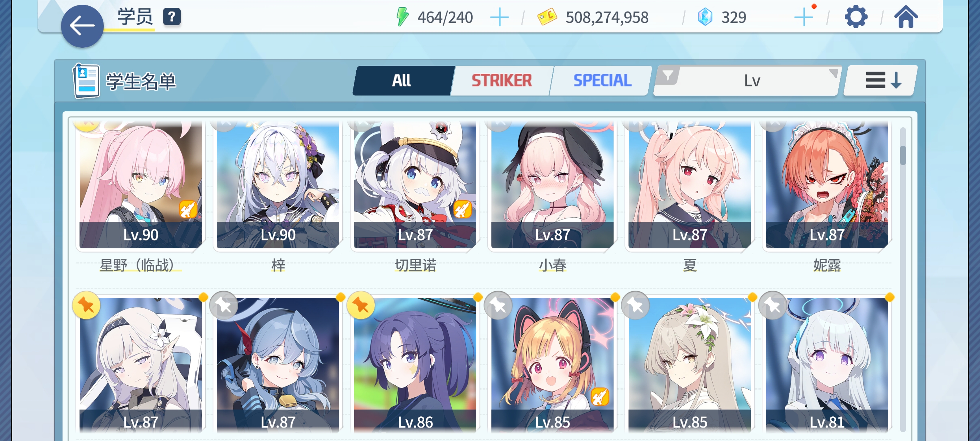Switch to the STRIKER tab
The image size is (980, 441).
click(x=502, y=80)
